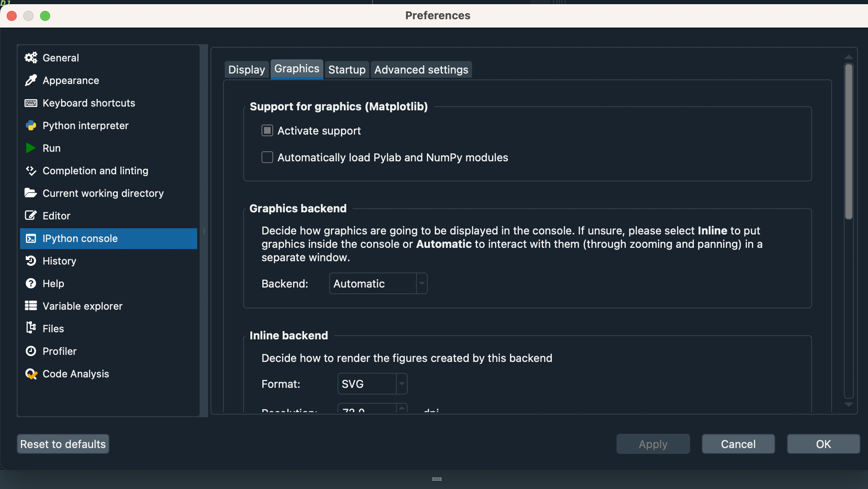Switch to the Display tab
The height and width of the screenshot is (489, 868).
pos(246,70)
